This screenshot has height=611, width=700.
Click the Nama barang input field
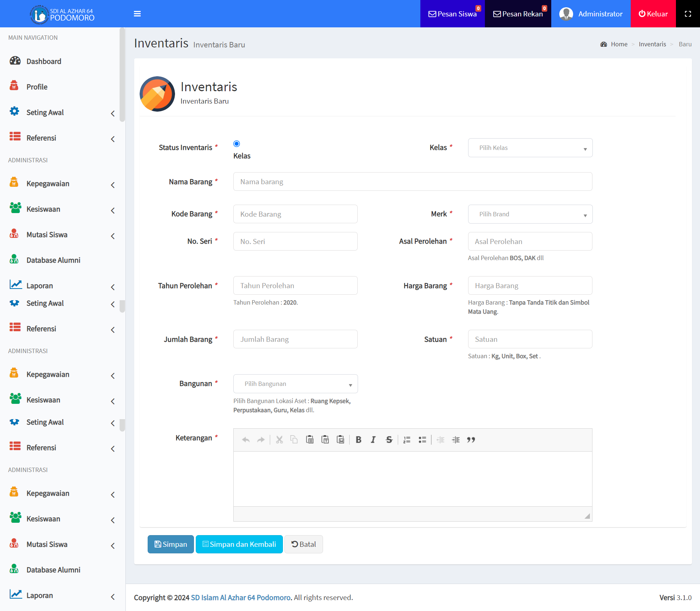(412, 182)
